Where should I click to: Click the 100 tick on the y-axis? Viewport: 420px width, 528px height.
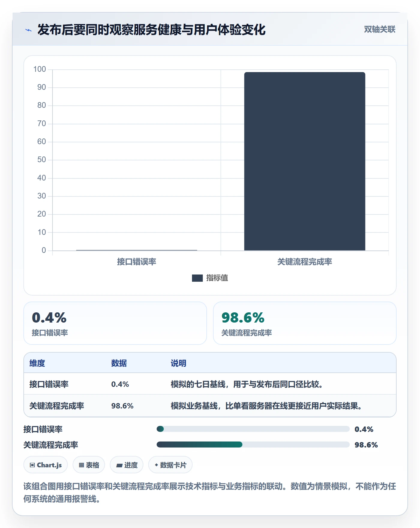40,69
